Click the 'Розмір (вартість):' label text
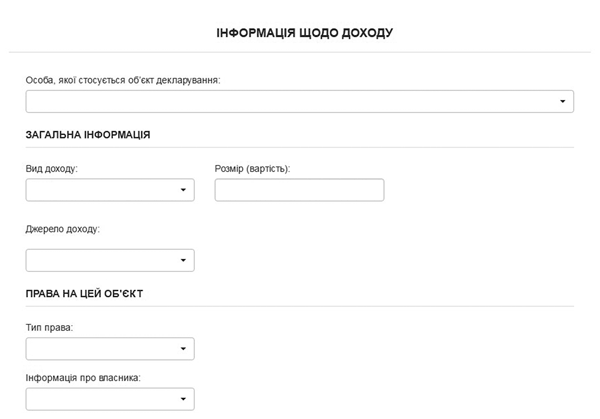Image resolution: width=600 pixels, height=419 pixels. pyautogui.click(x=252, y=168)
